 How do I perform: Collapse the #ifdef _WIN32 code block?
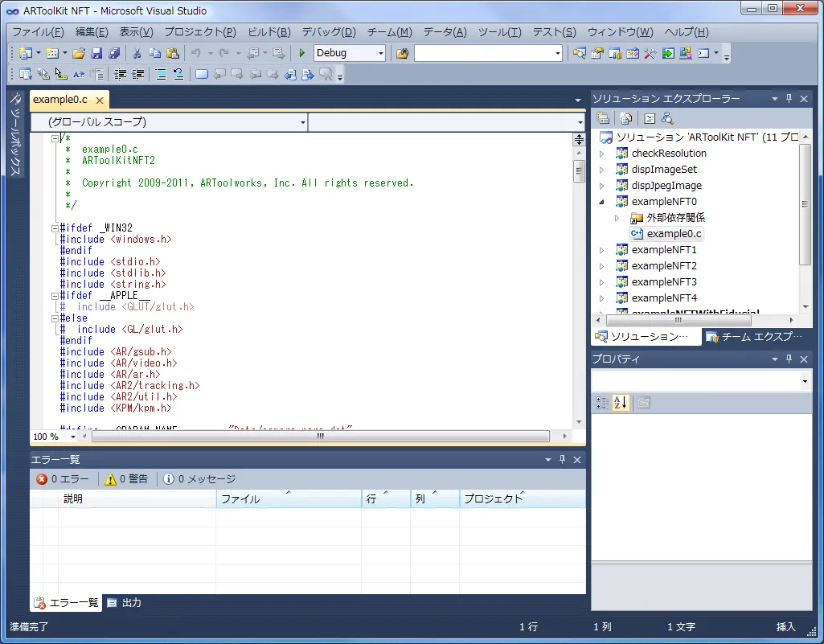tap(55, 228)
